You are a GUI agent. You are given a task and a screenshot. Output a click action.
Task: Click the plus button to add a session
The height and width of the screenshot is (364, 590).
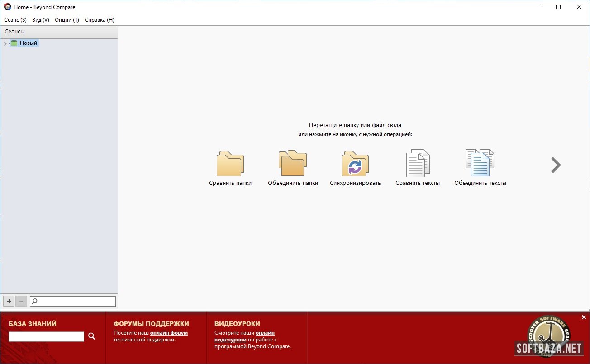(x=9, y=301)
